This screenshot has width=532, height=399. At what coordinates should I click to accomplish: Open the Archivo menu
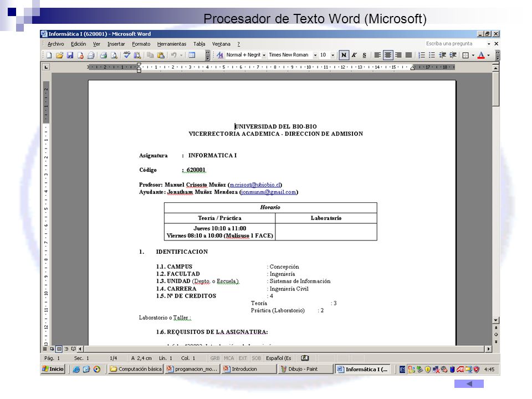[x=55, y=44]
